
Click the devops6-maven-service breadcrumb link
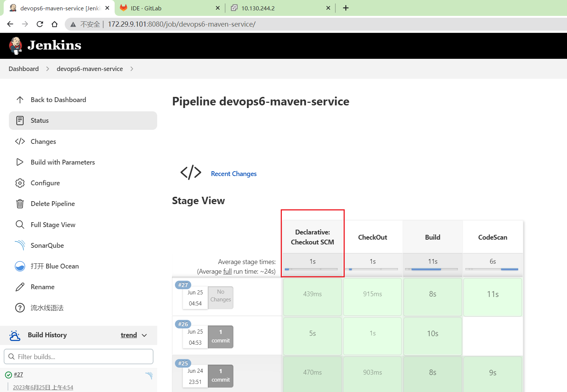90,69
